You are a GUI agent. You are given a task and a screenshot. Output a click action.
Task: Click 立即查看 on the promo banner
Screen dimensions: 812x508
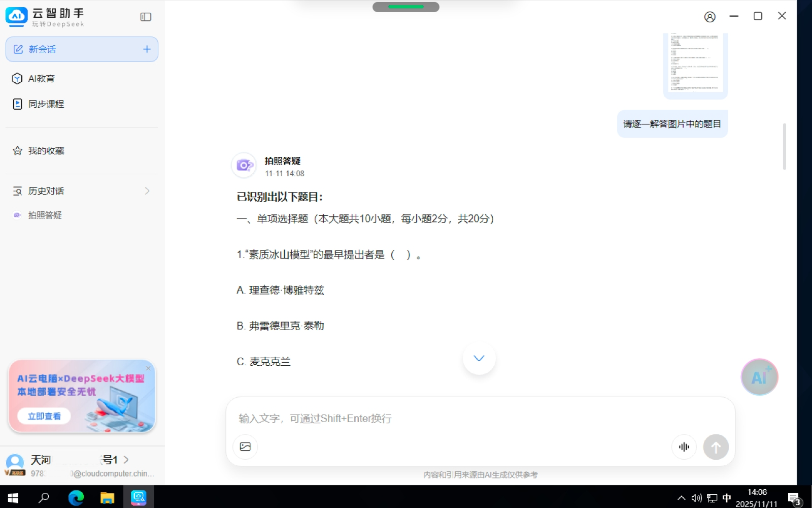click(x=44, y=416)
